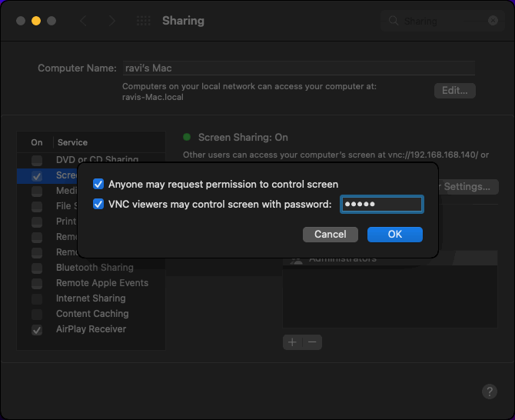Viewport: 515px width, 420px height.
Task: Clear the search field with the x icon
Action: pos(493,21)
